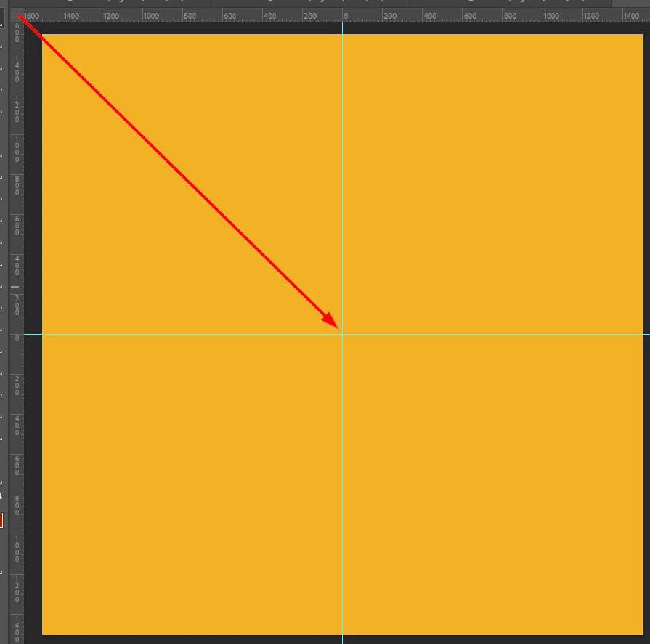Open the red foreground color swatch
The image size is (650, 644).
click(1, 520)
